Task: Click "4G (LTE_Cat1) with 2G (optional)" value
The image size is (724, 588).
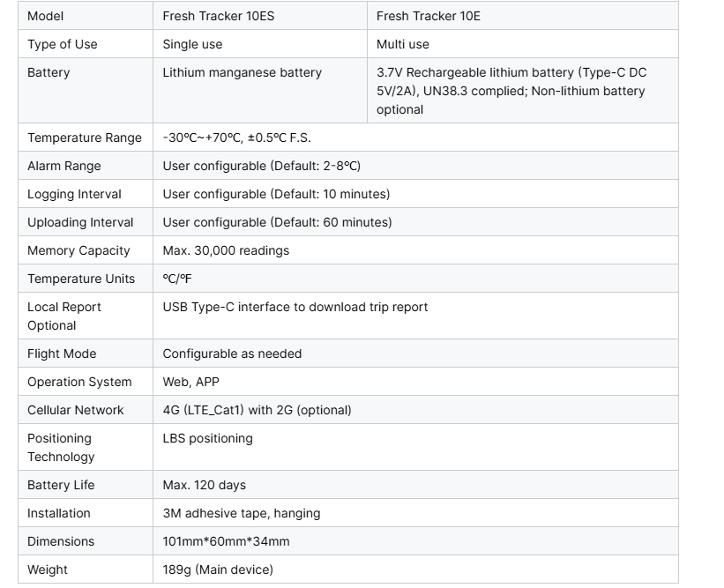Action: [x=257, y=410]
